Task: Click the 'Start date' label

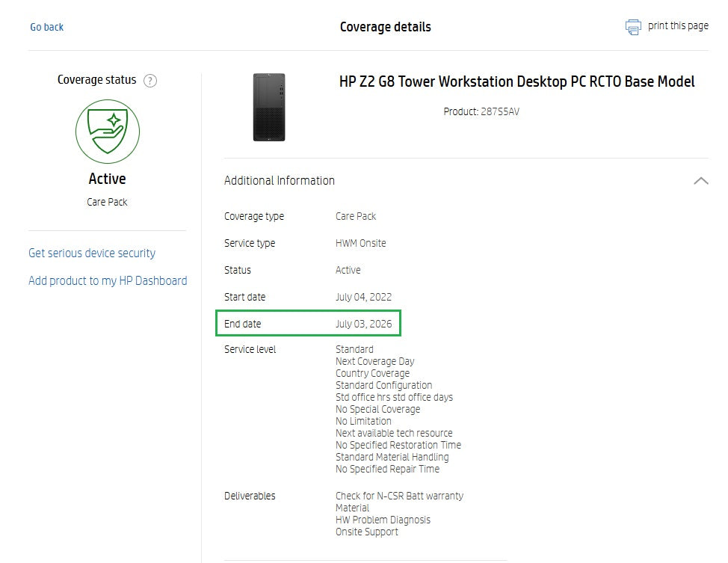Action: 244,298
